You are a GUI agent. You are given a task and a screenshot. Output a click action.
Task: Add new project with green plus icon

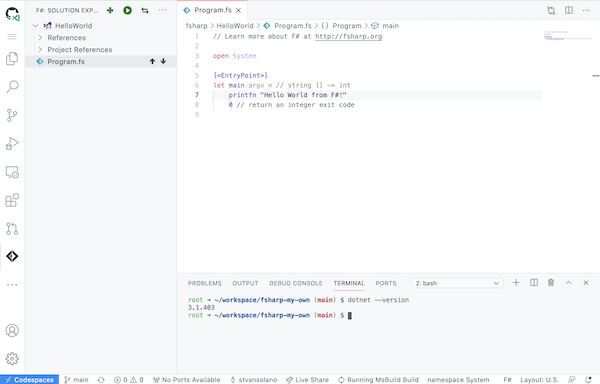coord(110,10)
